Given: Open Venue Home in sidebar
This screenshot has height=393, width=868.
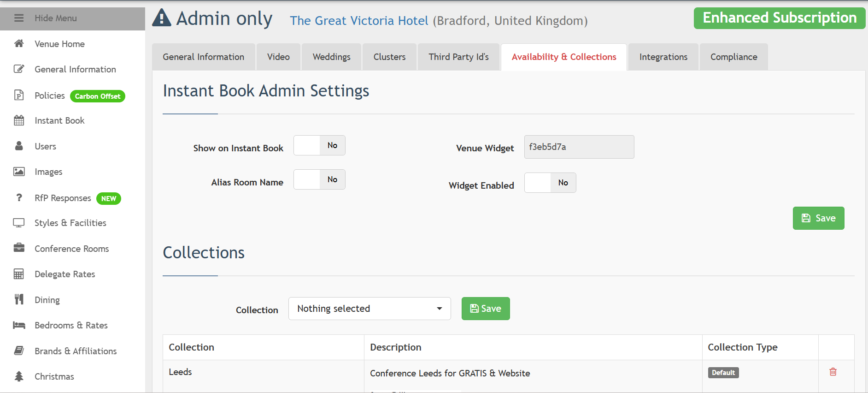Looking at the screenshot, I should 60,44.
